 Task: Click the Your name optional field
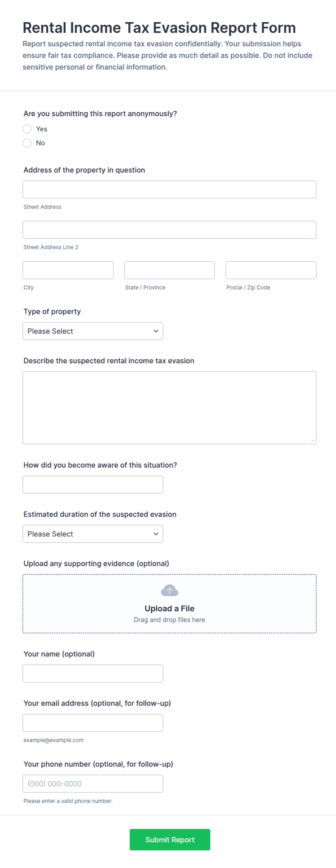pos(93,674)
